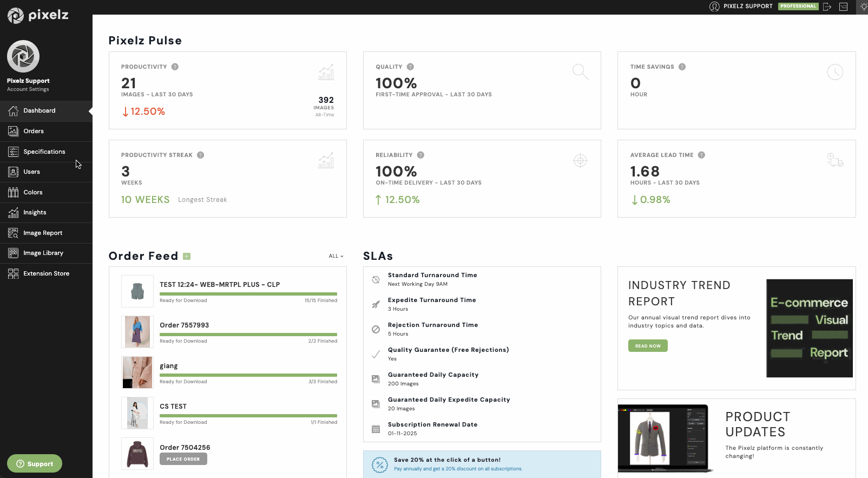Click the discount percent badge icon
The height and width of the screenshot is (478, 868).
[380, 464]
